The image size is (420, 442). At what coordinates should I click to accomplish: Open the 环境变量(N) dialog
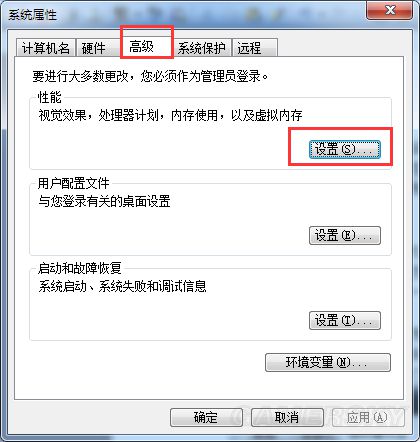point(328,362)
